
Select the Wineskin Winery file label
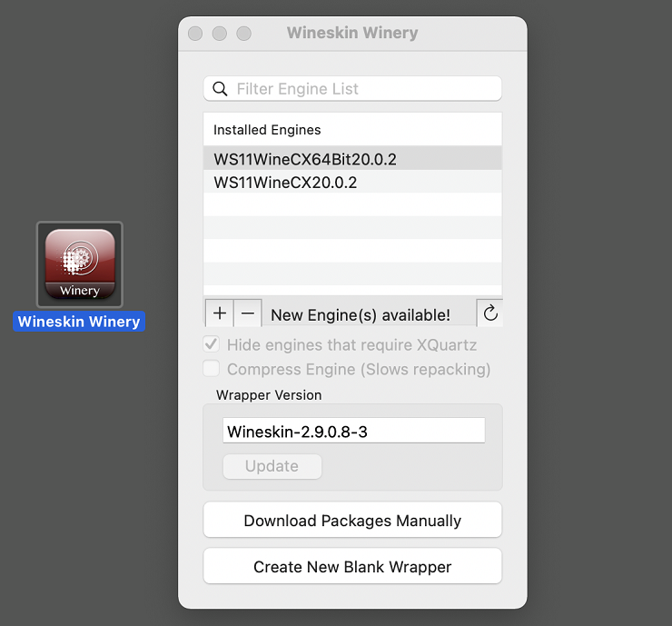(x=79, y=322)
